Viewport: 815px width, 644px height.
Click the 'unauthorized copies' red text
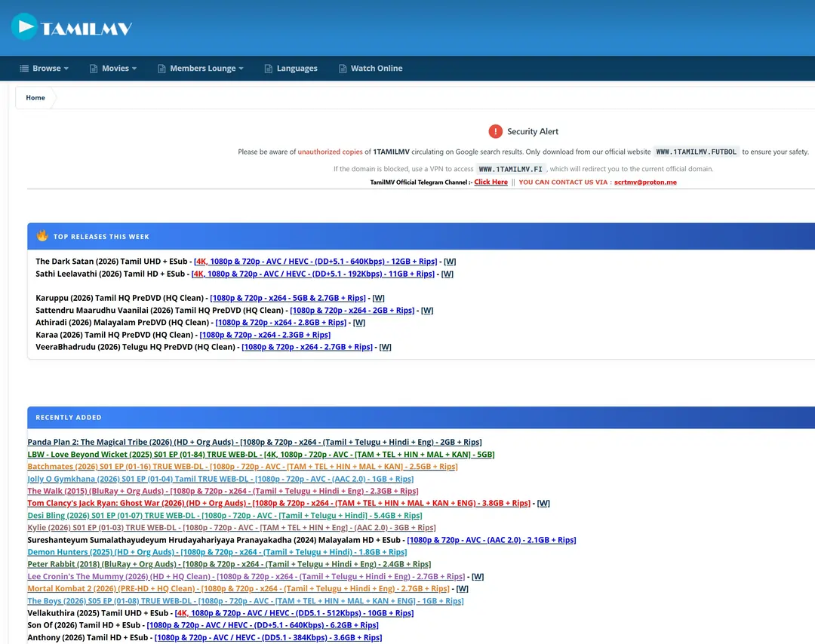(330, 152)
